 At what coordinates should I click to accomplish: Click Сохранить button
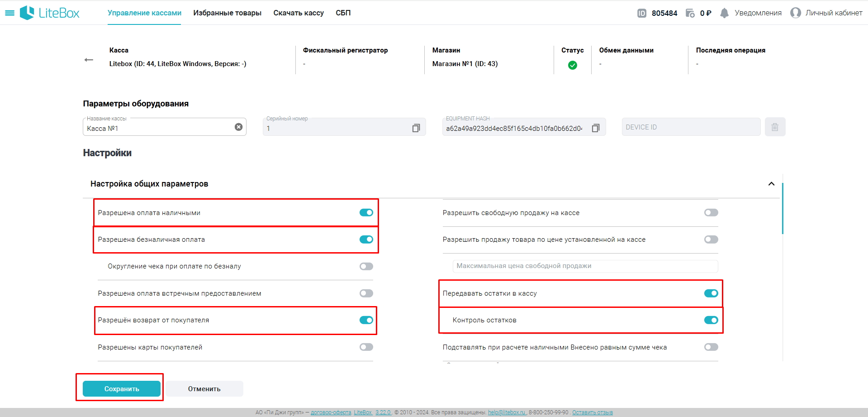point(122,389)
